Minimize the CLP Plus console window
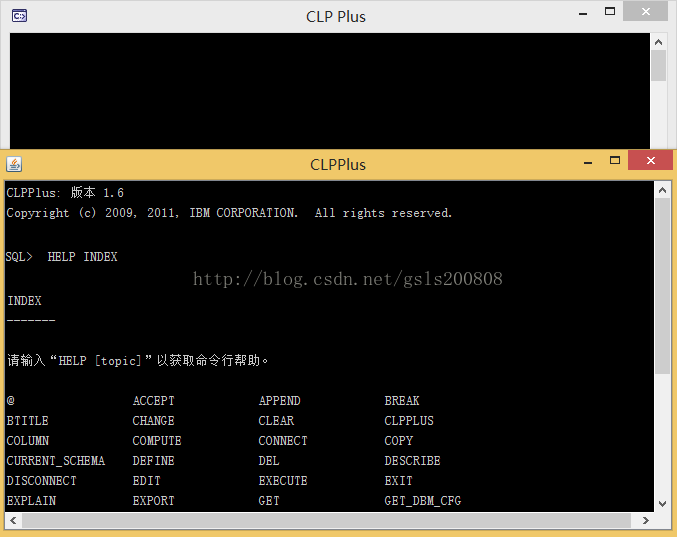677x537 pixels. click(583, 14)
